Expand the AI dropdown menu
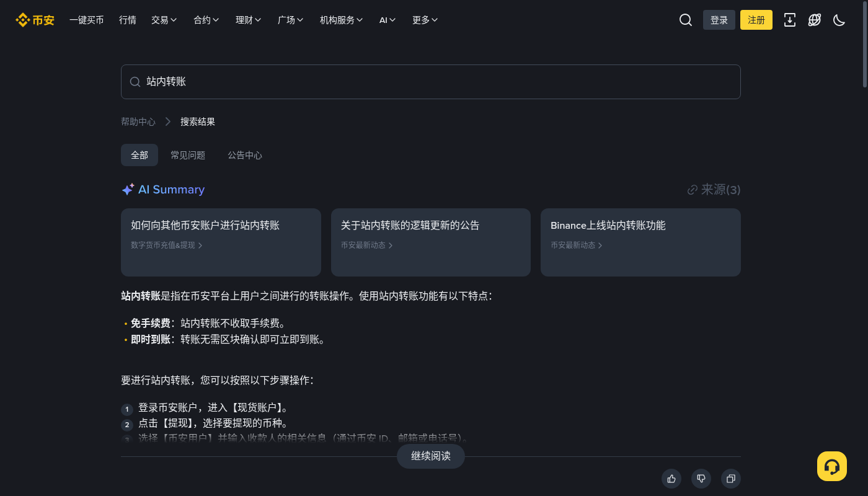This screenshot has width=868, height=496. pos(387,20)
